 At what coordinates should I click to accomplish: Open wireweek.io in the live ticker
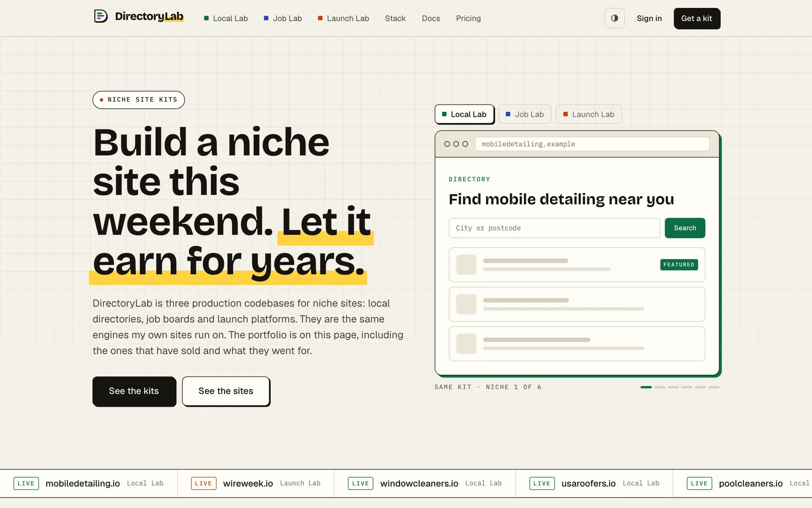tap(248, 484)
